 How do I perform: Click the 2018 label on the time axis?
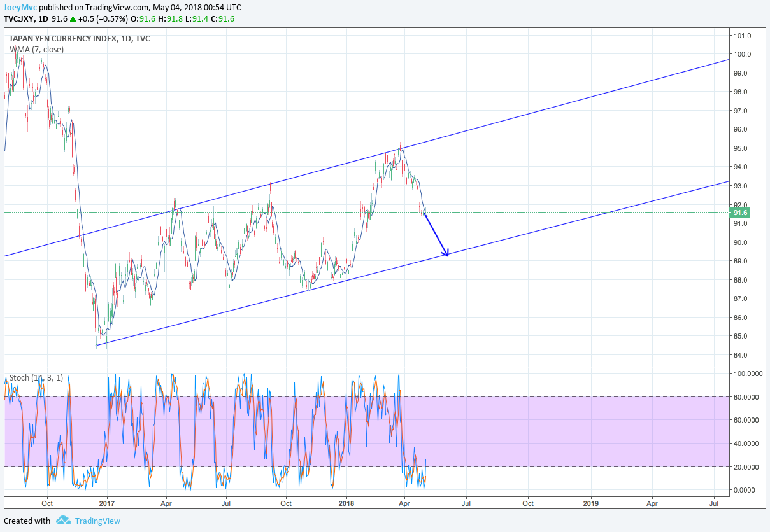[347, 503]
